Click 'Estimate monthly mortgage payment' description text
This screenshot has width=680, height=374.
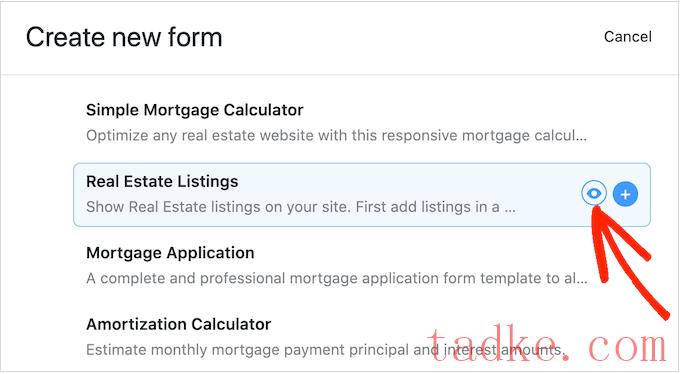click(326, 350)
